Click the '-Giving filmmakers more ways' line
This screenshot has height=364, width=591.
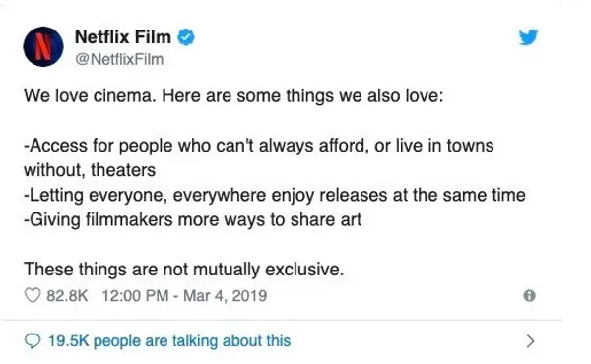[x=193, y=219]
